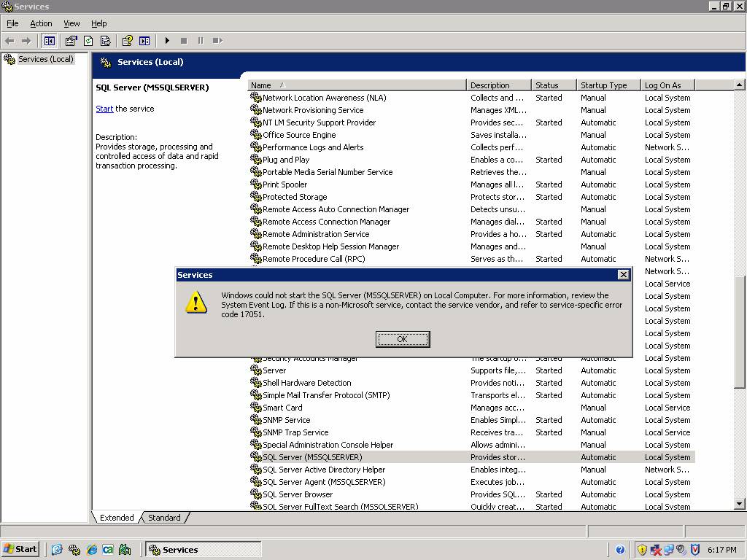
Task: Select the Shell Hardware Detection service
Action: click(471, 383)
